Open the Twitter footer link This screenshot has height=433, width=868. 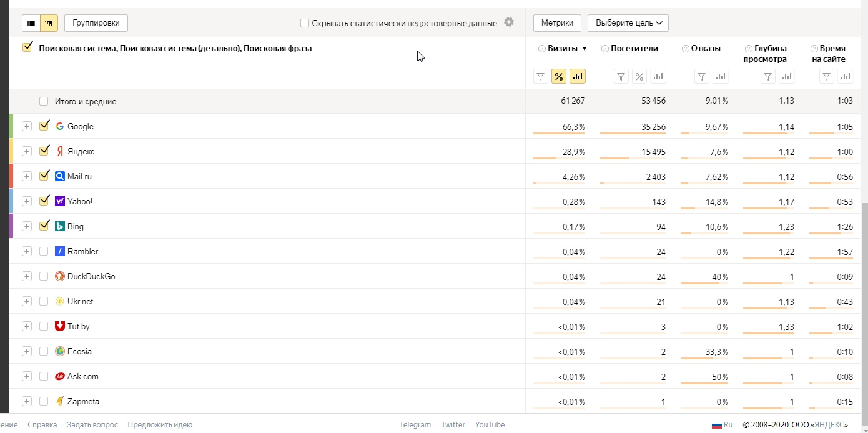pyautogui.click(x=453, y=425)
